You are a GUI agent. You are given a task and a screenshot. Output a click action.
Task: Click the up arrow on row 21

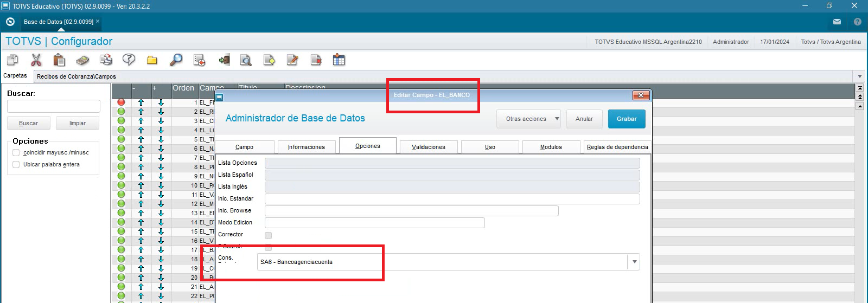(141, 287)
